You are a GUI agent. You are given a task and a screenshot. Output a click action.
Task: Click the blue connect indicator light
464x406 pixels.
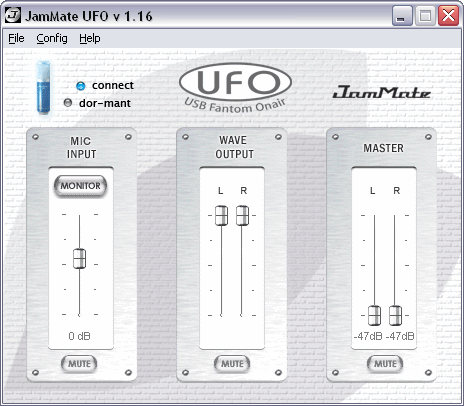click(81, 86)
